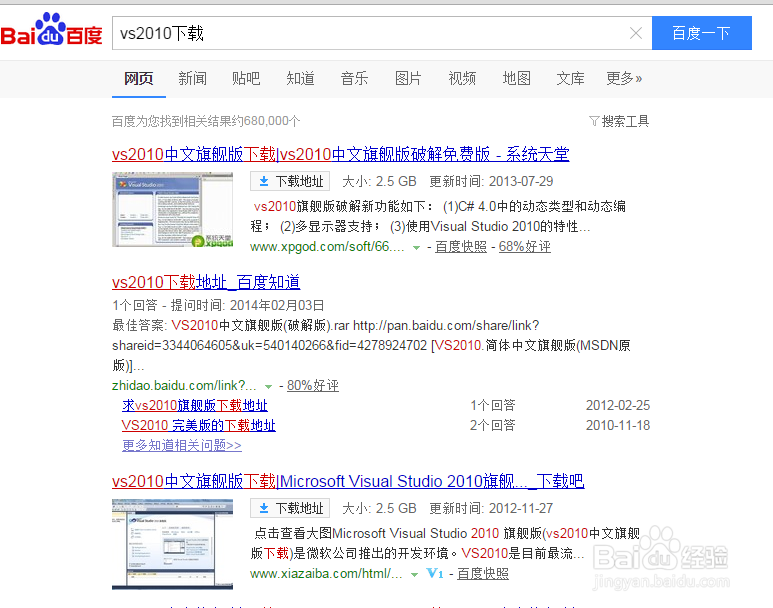This screenshot has height=608, width=773.
Task: Click 下载地址 button dated 2013-07-29
Action: (x=290, y=181)
